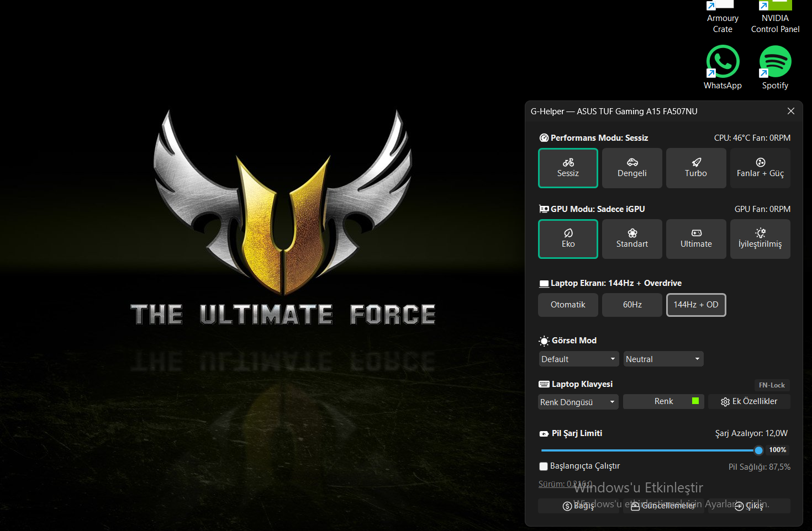
Task: Click the Bağış donate button
Action: [578, 506]
